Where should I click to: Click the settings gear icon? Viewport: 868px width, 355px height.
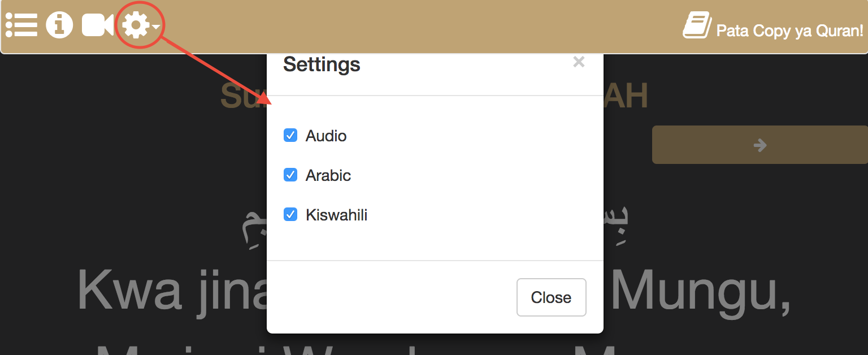point(136,25)
